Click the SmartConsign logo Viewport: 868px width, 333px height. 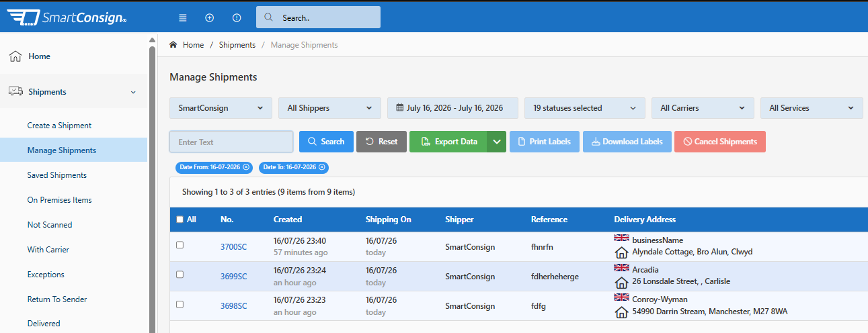coord(67,17)
